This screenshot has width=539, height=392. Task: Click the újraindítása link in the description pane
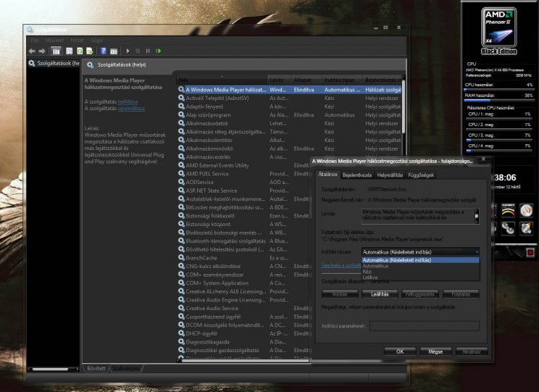coord(131,108)
